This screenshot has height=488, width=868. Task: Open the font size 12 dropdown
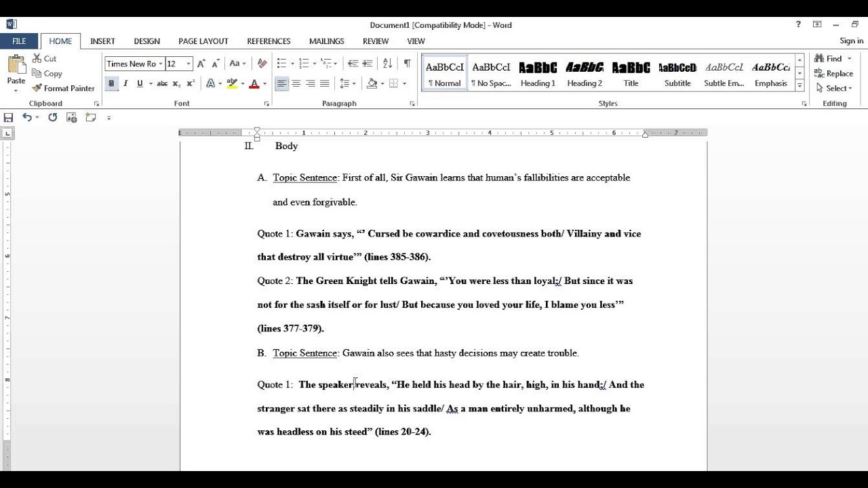pyautogui.click(x=189, y=64)
